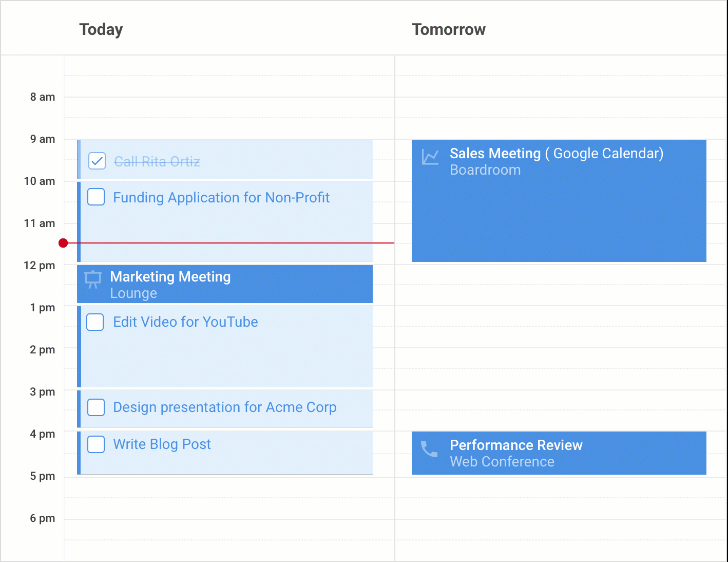
Task: Click the 8 am time label
Action: pos(43,97)
